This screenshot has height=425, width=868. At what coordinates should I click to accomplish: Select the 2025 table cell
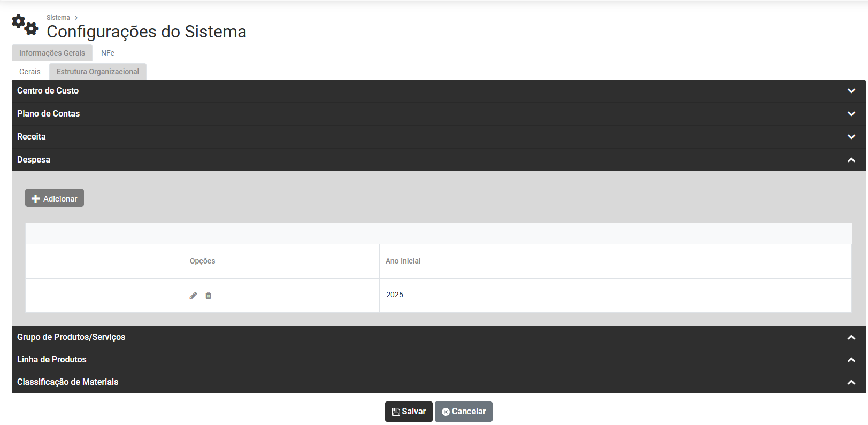[395, 295]
